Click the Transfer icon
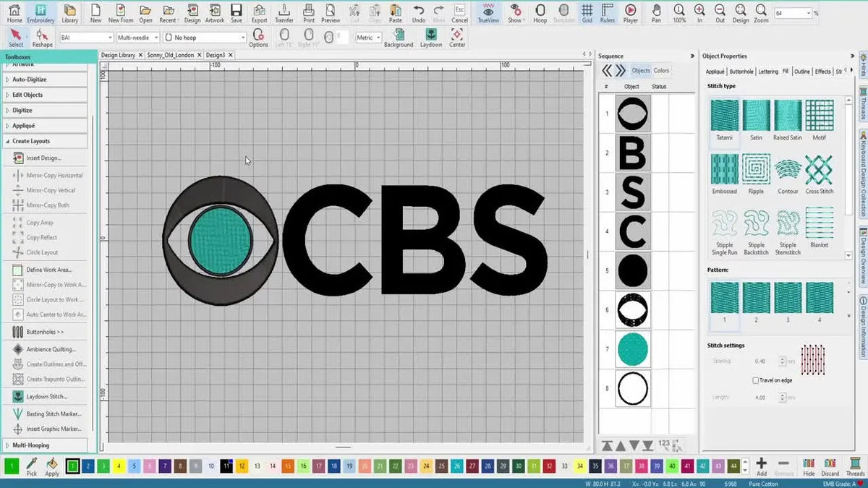Viewport: 868px width, 488px height. [284, 13]
